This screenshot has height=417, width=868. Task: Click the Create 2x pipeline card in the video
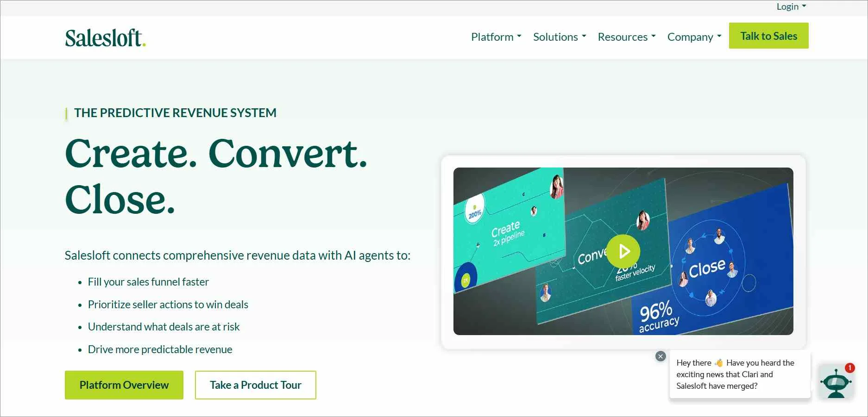tap(507, 230)
